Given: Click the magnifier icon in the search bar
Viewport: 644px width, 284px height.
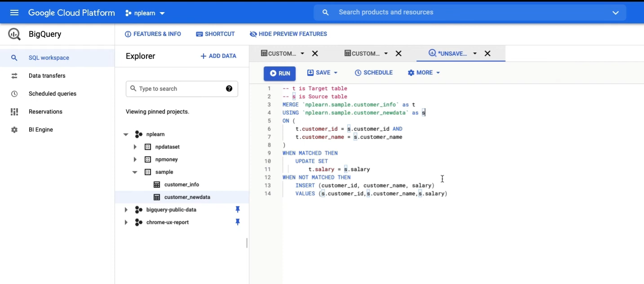Looking at the screenshot, I should point(326,13).
